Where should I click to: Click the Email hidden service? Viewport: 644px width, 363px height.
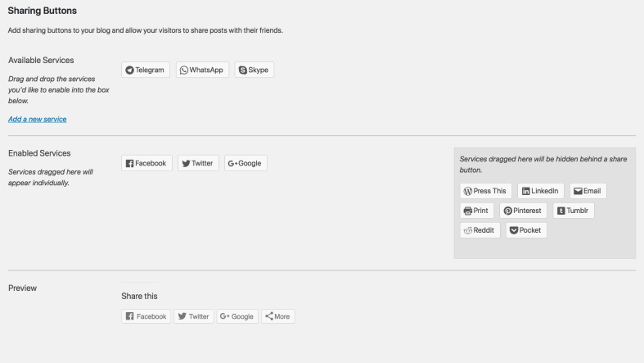(588, 191)
